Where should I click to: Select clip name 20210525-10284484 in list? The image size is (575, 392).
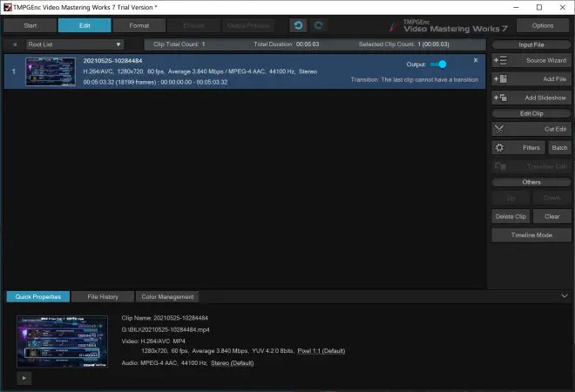point(112,61)
